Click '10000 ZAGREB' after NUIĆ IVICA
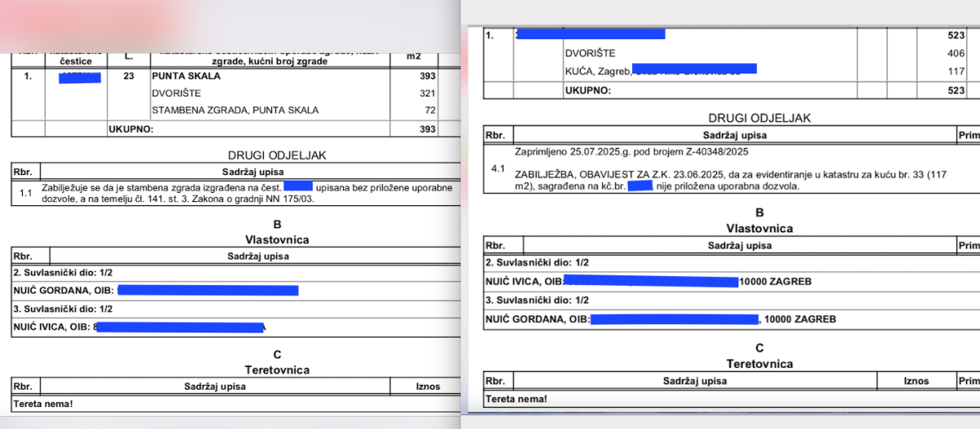980x429 pixels. click(775, 281)
